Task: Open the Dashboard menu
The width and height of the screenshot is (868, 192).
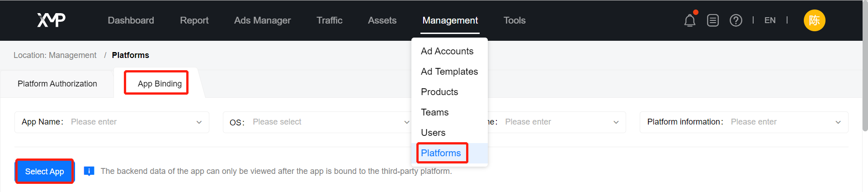Action: (x=131, y=20)
